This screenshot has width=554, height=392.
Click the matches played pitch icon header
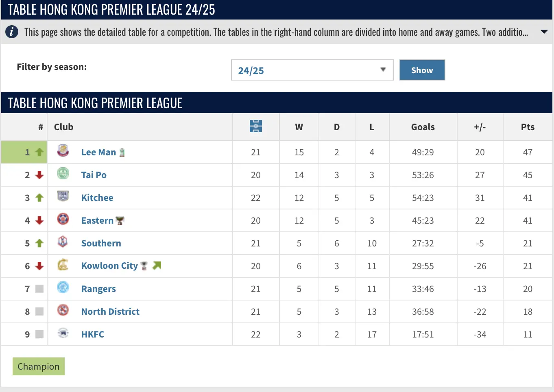(256, 126)
